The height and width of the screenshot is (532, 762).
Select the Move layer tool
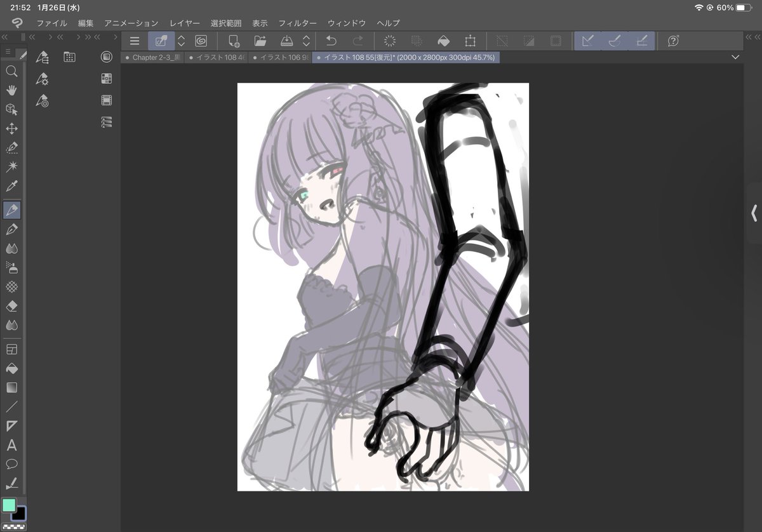point(11,129)
